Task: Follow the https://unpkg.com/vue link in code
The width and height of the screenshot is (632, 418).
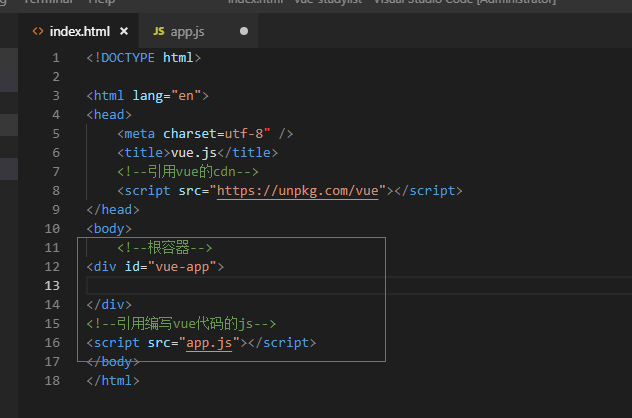Action: pyautogui.click(x=300, y=191)
